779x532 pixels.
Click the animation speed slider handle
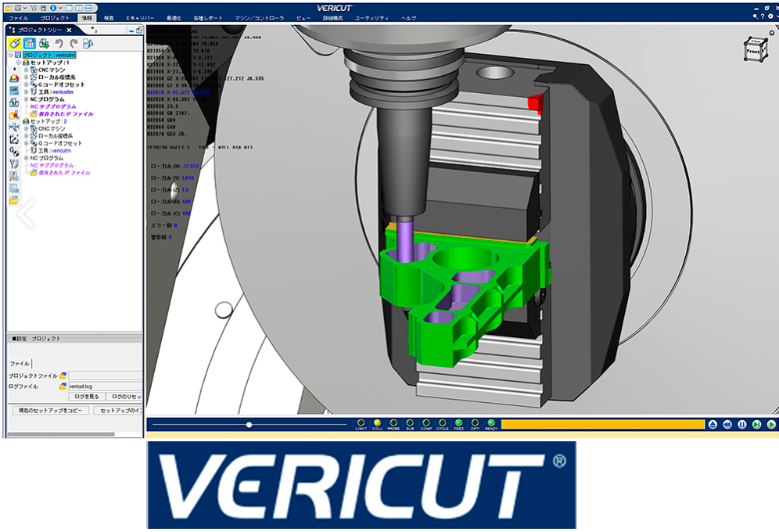(249, 425)
